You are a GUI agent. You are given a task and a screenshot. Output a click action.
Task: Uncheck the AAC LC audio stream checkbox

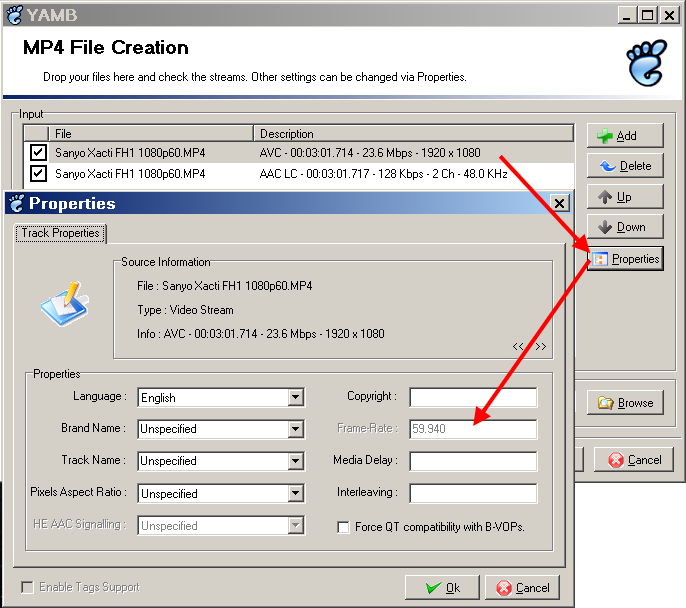tap(38, 174)
